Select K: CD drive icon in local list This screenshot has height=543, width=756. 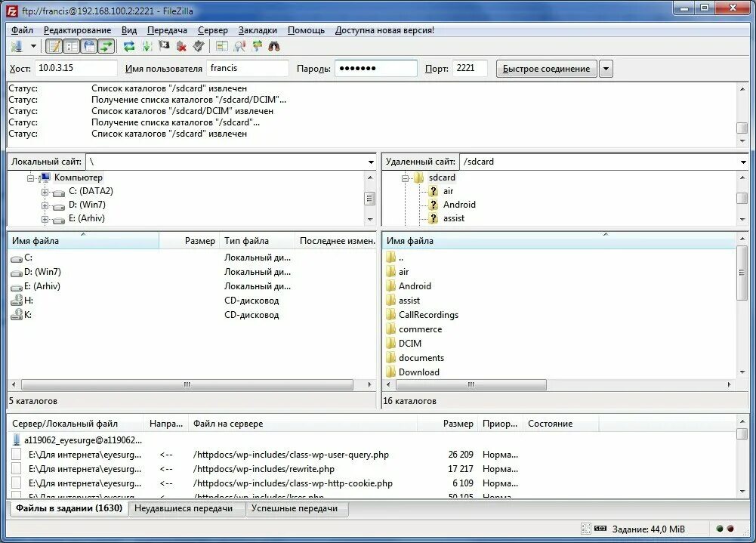tap(17, 315)
